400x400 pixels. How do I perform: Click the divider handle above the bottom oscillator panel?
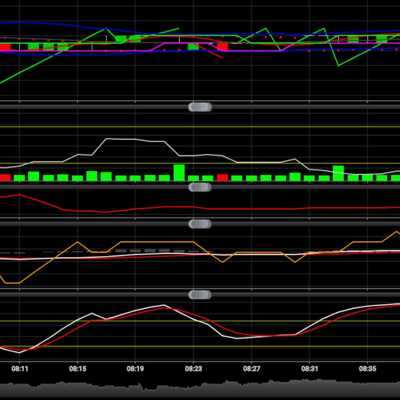tap(200, 295)
